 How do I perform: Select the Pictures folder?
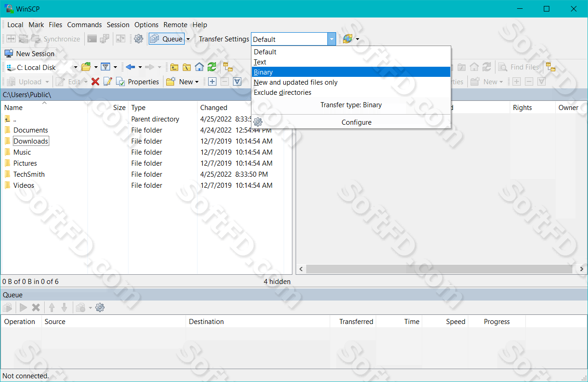tap(25, 163)
